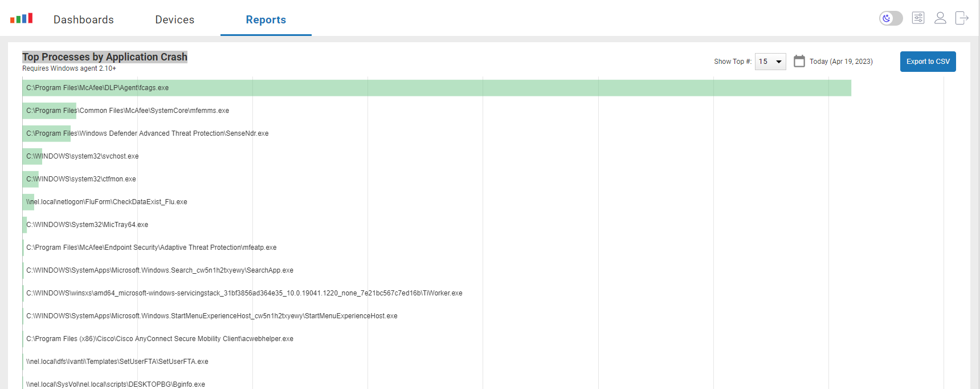Click the Today (Apr 19, 2023) date label

[841, 62]
